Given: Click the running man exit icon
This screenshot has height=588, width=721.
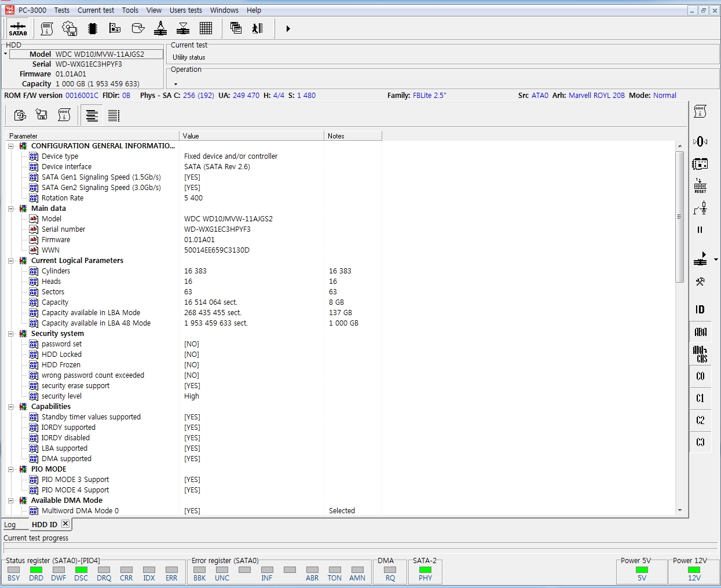Looking at the screenshot, I should pyautogui.click(x=258, y=28).
